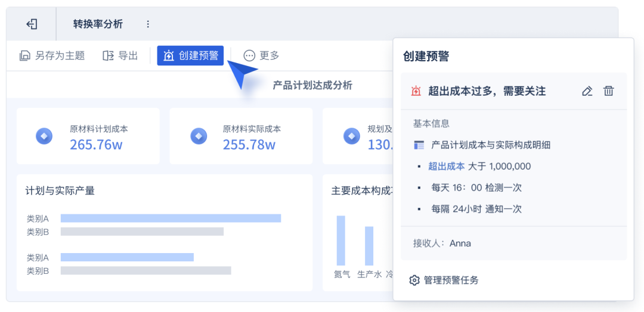Viewport: 644px width, 312px height.
Task: Click the table icon next to 产品计划成本与实际构成明细
Action: point(419,145)
